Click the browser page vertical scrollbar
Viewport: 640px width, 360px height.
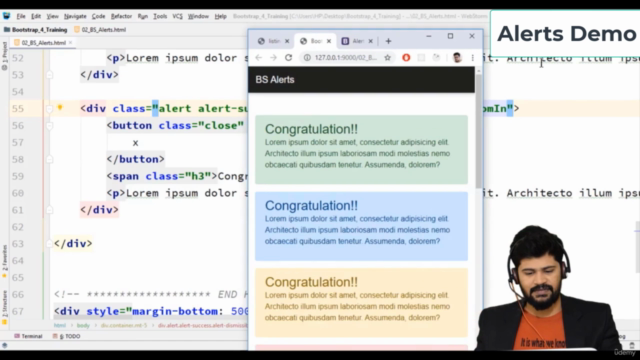click(479, 131)
